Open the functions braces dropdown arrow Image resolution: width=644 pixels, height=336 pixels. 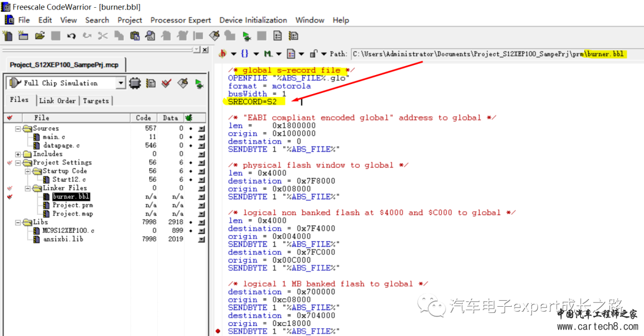click(256, 54)
